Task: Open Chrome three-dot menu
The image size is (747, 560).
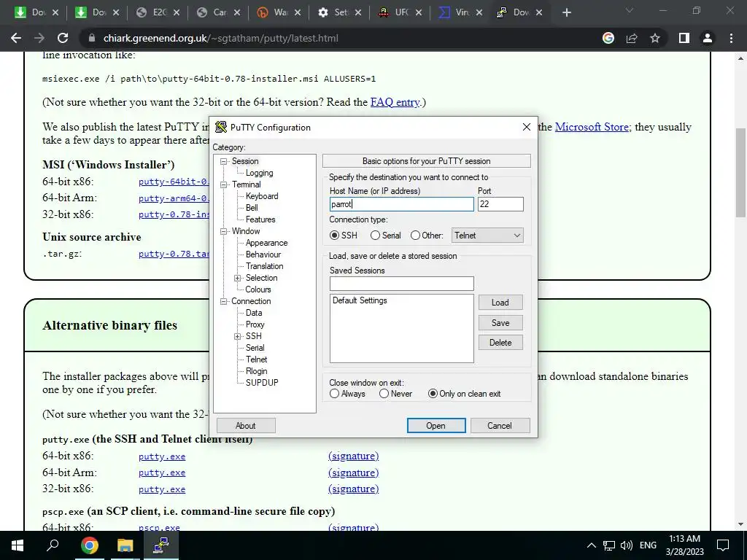Action: [731, 38]
